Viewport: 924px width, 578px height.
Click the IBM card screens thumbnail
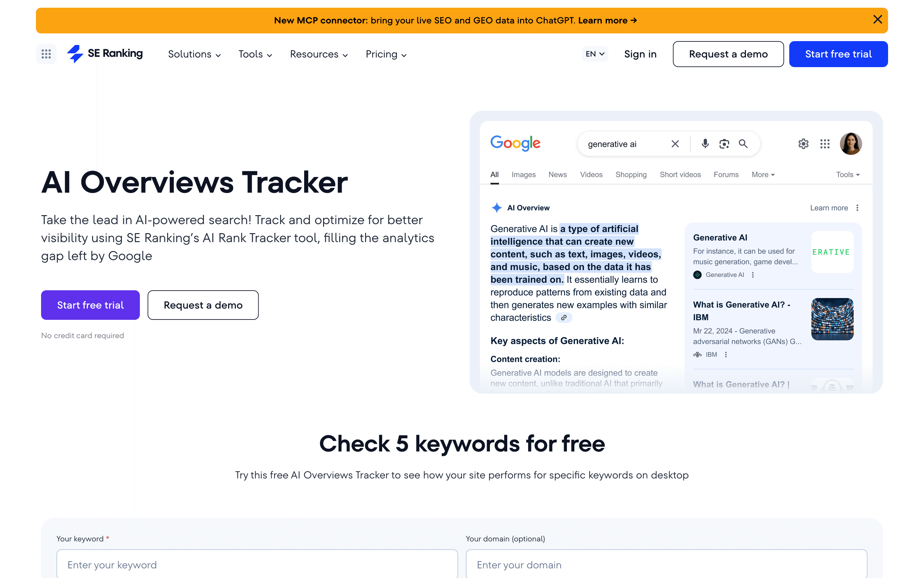pyautogui.click(x=832, y=319)
